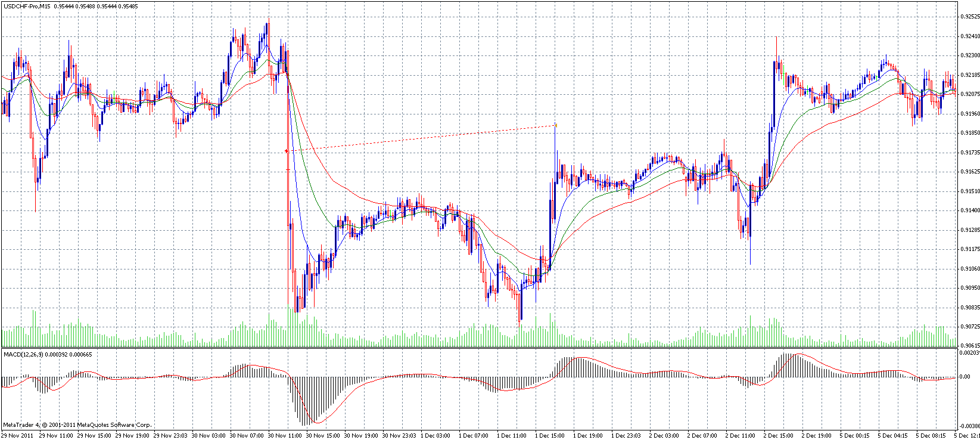Select the red dotted trade connection line
The height and width of the screenshot is (440, 980).
(x=421, y=138)
